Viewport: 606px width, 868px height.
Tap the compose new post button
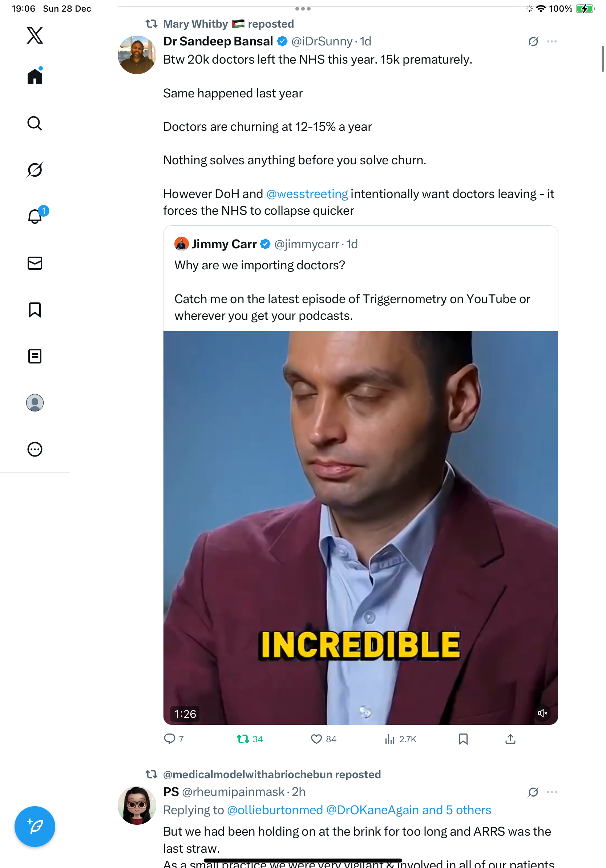[35, 827]
